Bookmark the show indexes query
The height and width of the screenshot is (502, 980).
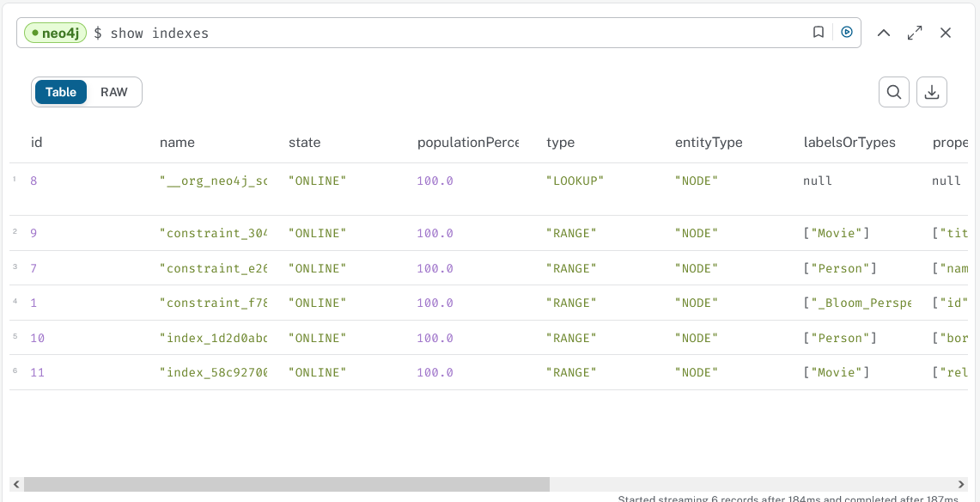point(819,33)
